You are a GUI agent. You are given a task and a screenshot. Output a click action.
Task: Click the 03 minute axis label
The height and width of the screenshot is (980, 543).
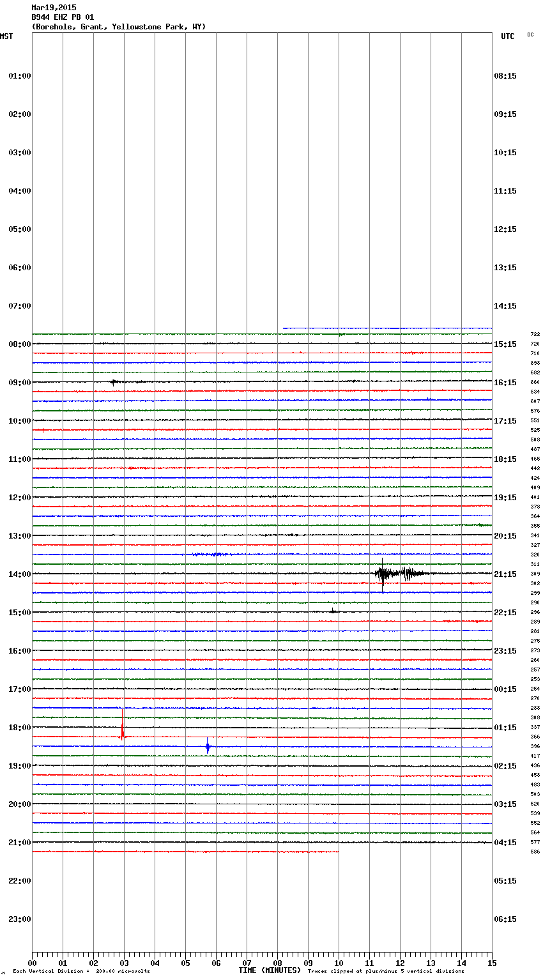(124, 963)
